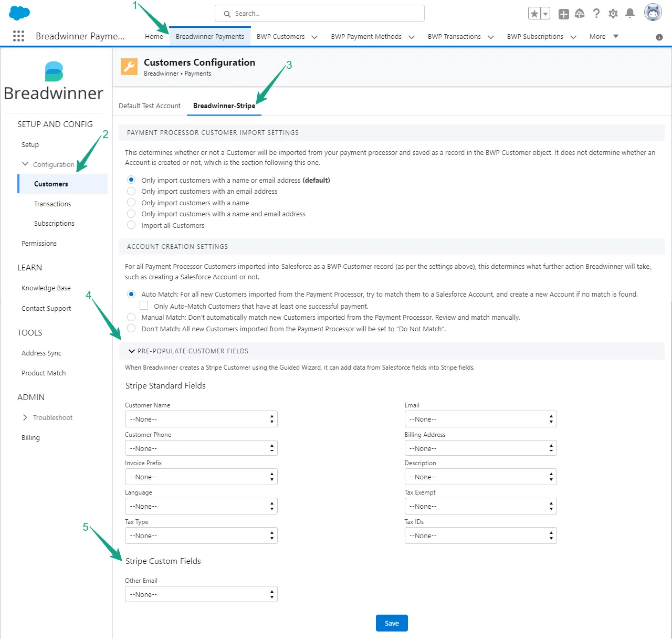Open the notifications bell icon
Screen dimensions: 672x640
tap(630, 14)
